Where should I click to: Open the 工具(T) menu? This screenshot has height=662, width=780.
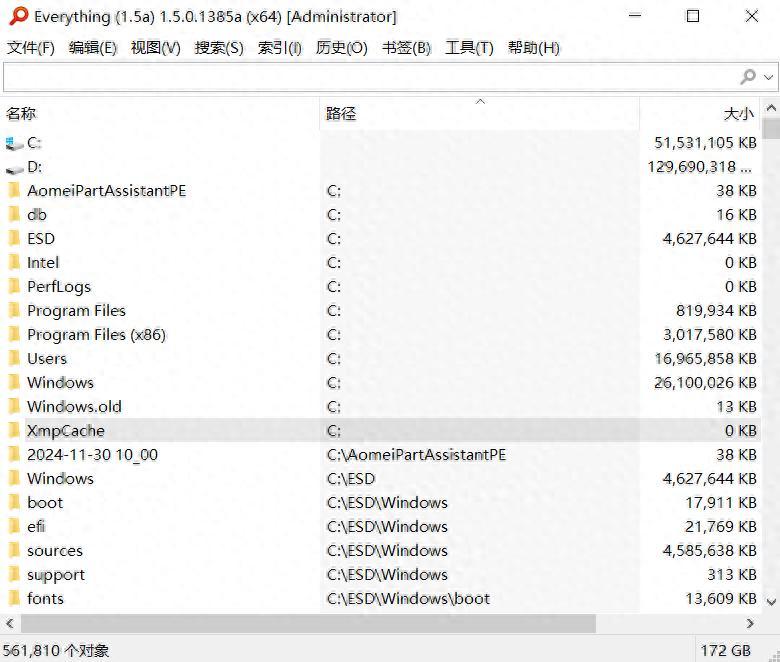[469, 48]
